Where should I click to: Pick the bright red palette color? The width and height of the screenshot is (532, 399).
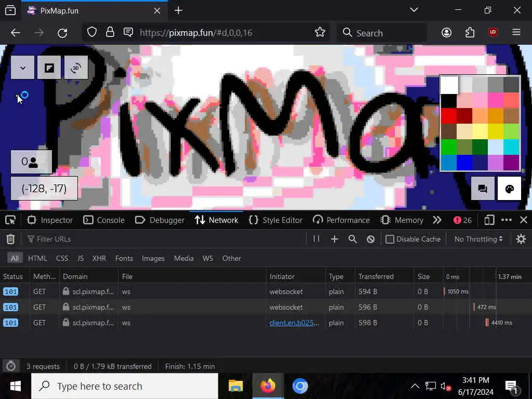click(448, 116)
